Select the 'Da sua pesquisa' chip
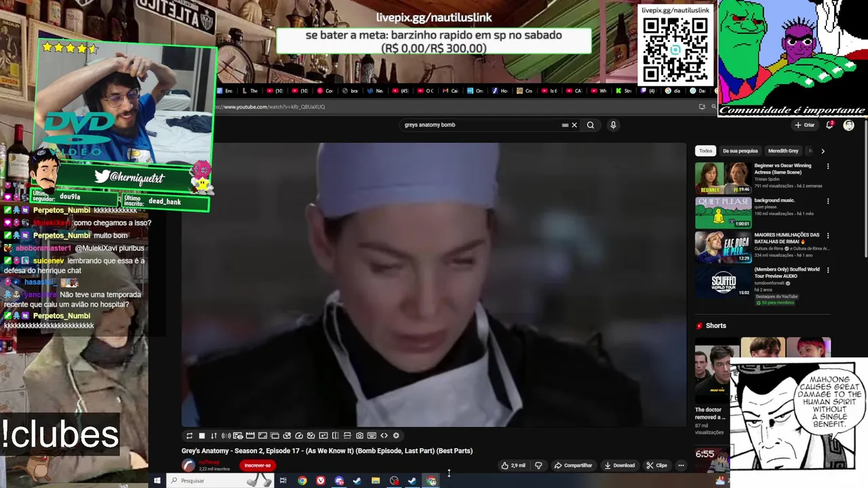868x488 pixels. click(740, 151)
